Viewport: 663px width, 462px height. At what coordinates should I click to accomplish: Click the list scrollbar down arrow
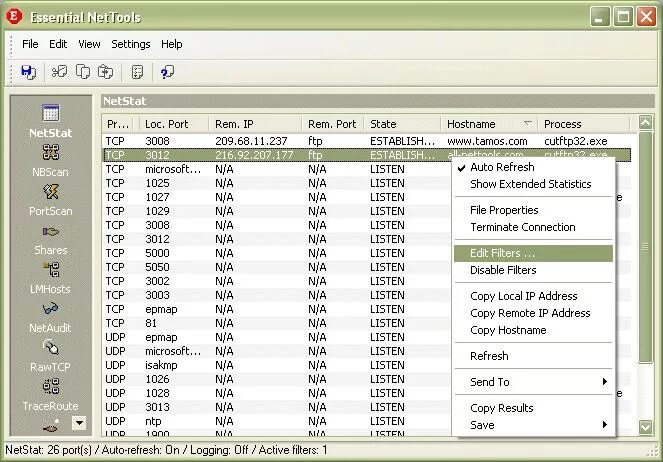[645, 427]
